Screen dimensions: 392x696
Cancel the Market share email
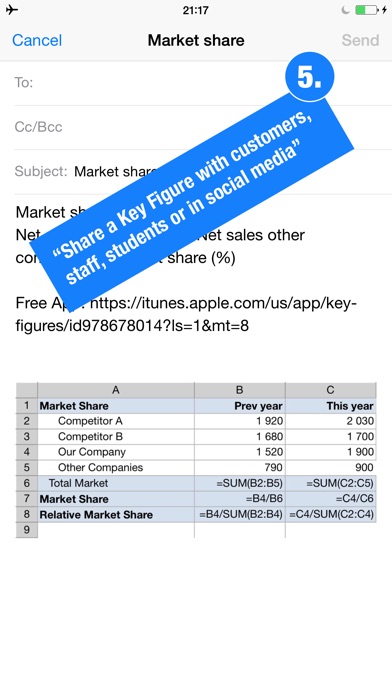[x=37, y=40]
